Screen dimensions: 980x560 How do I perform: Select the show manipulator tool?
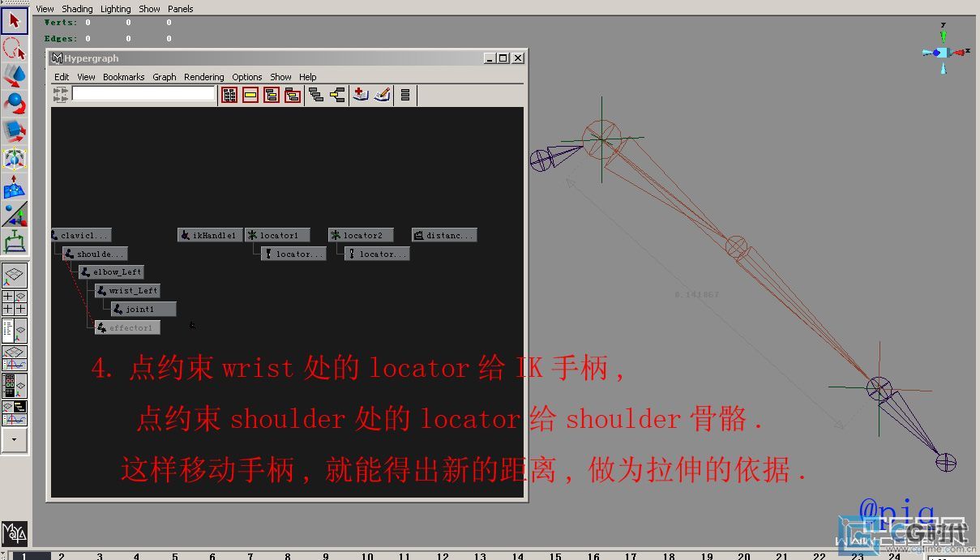15,214
